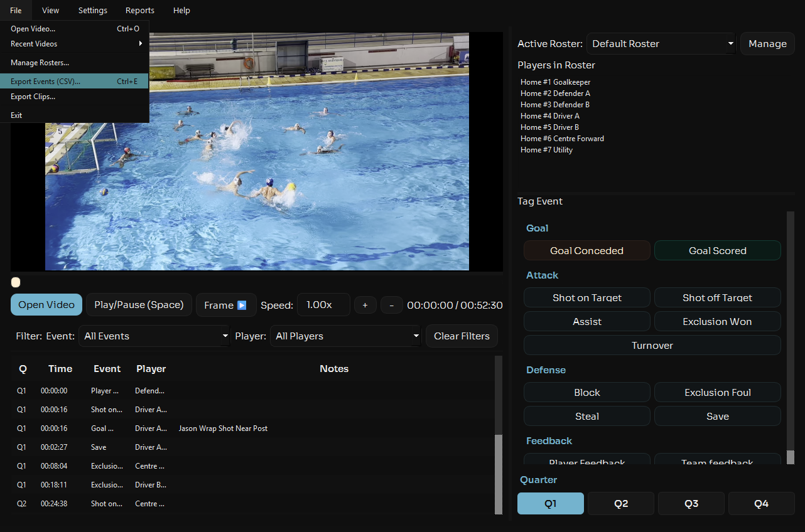Viewport: 805px width, 532px height.
Task: Open the Reports menu
Action: click(139, 10)
